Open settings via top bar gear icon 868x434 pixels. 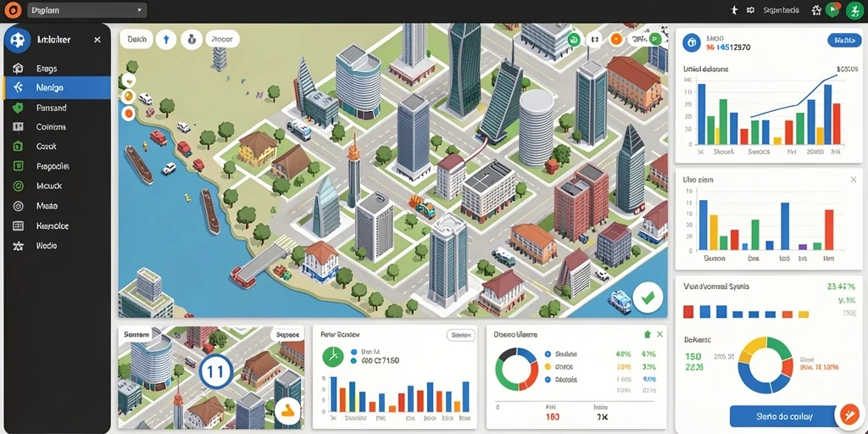[816, 10]
